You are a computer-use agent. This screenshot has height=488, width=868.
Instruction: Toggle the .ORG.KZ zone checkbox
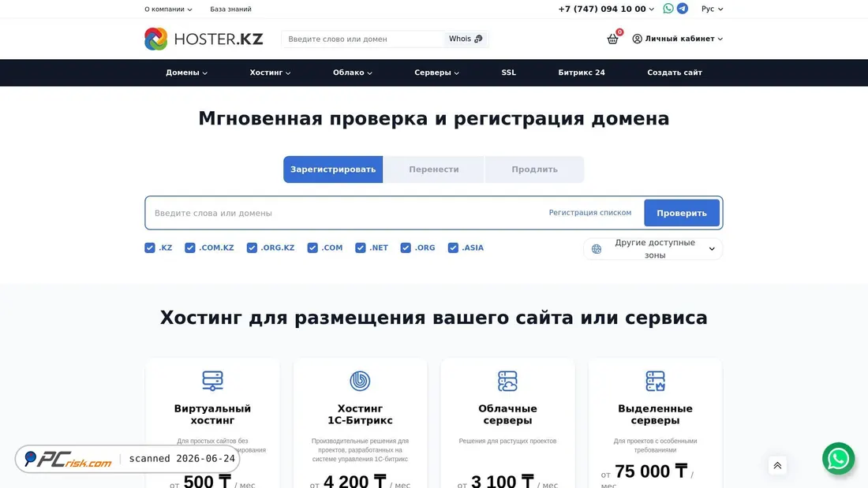[252, 248]
